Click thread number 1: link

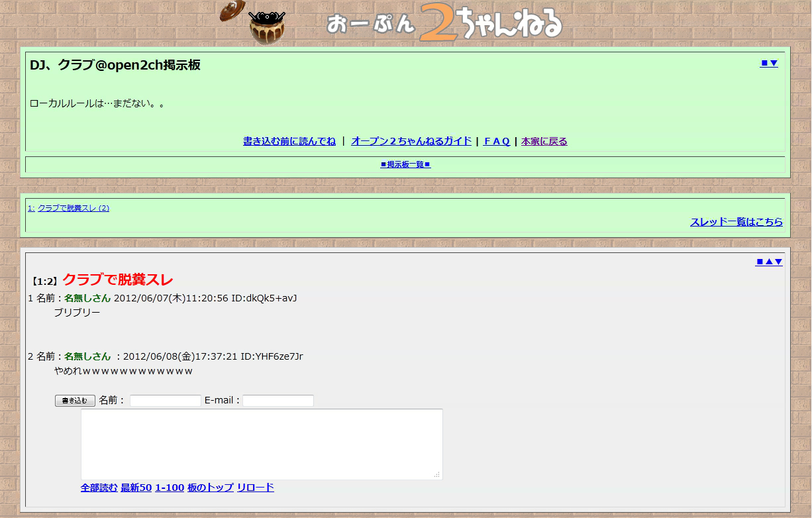point(31,208)
